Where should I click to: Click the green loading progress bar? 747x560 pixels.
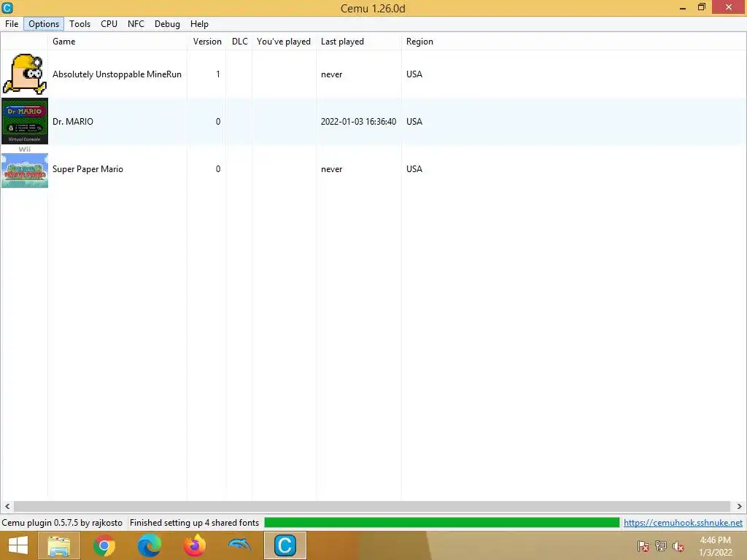click(441, 522)
